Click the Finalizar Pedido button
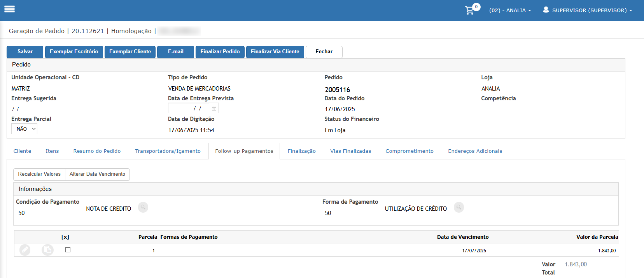The width and height of the screenshot is (644, 278). [x=220, y=52]
